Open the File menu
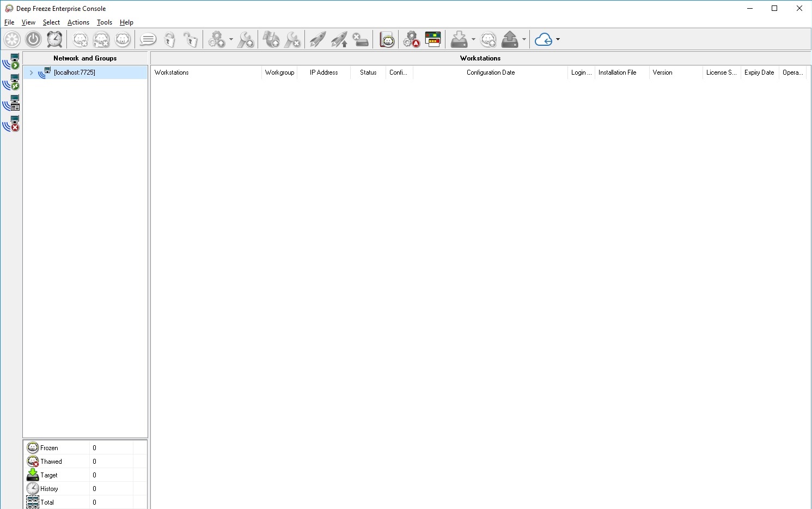Image resolution: width=812 pixels, height=509 pixels. 9,22
